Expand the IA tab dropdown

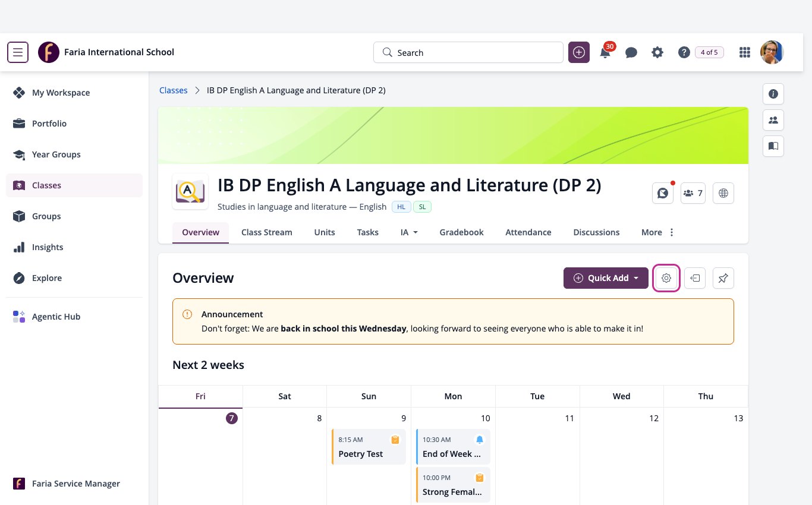coord(409,232)
